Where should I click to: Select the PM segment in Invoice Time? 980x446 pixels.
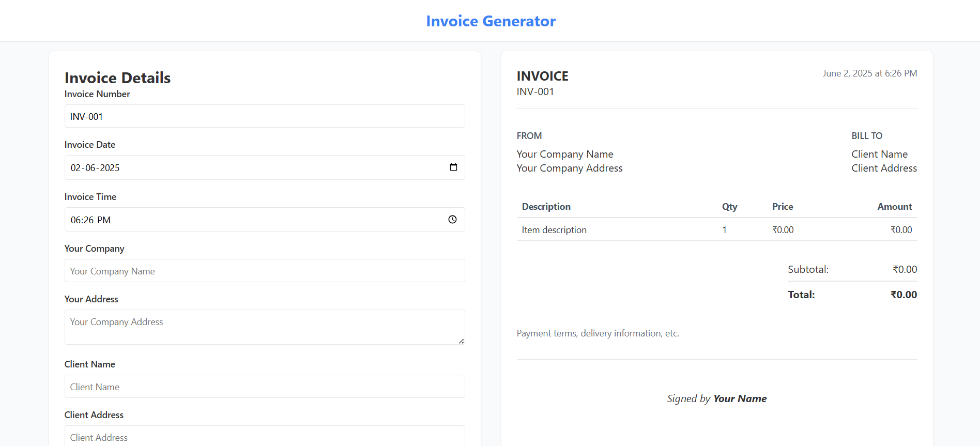104,220
